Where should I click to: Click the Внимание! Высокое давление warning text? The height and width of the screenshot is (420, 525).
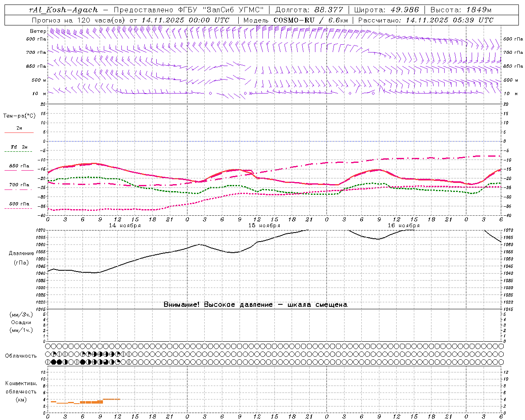[x=256, y=305]
